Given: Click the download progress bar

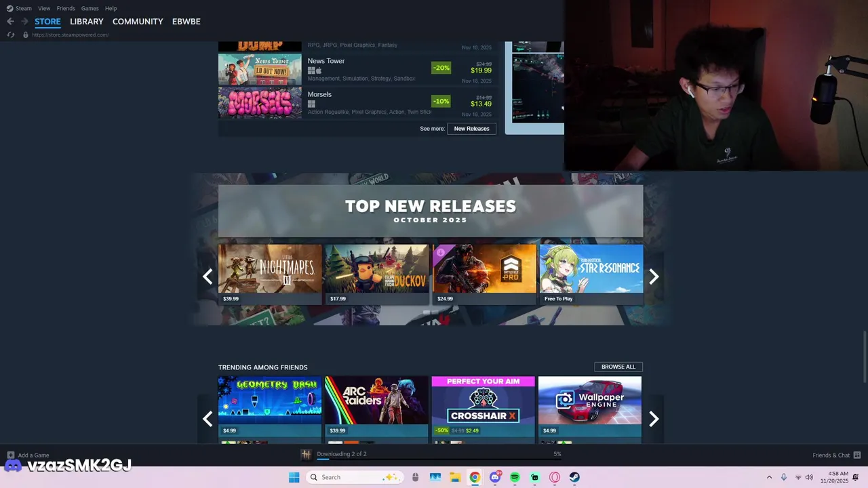Looking at the screenshot, I should (x=439, y=460).
